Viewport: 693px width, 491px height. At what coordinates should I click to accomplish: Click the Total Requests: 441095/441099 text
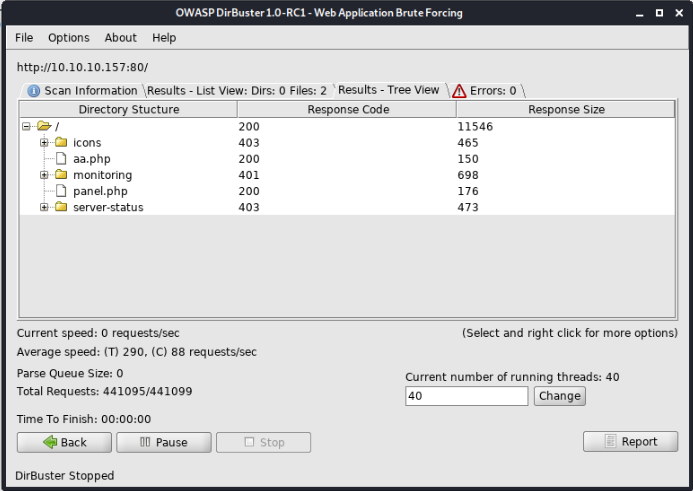click(104, 392)
